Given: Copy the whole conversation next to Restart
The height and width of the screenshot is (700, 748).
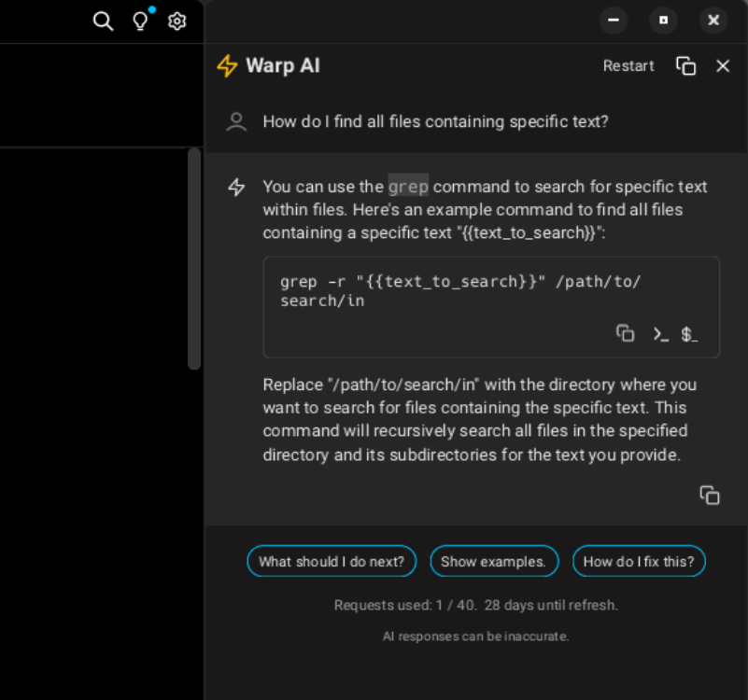Looking at the screenshot, I should 685,66.
